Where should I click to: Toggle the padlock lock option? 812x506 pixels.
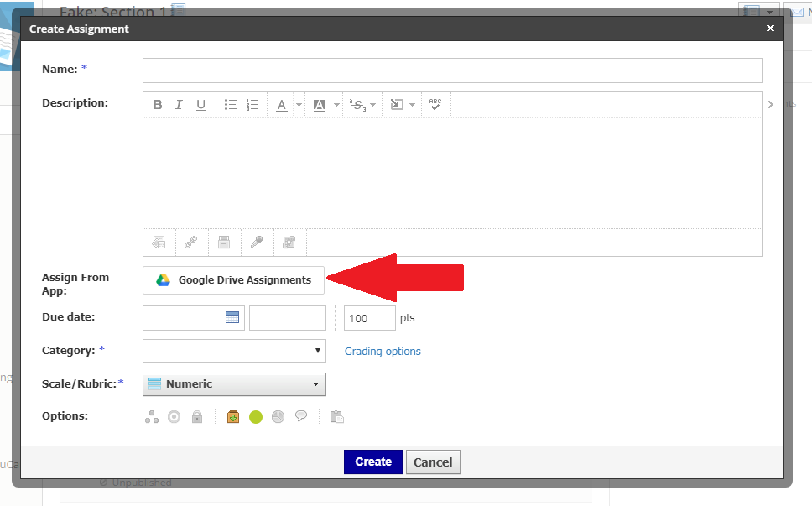point(197,417)
